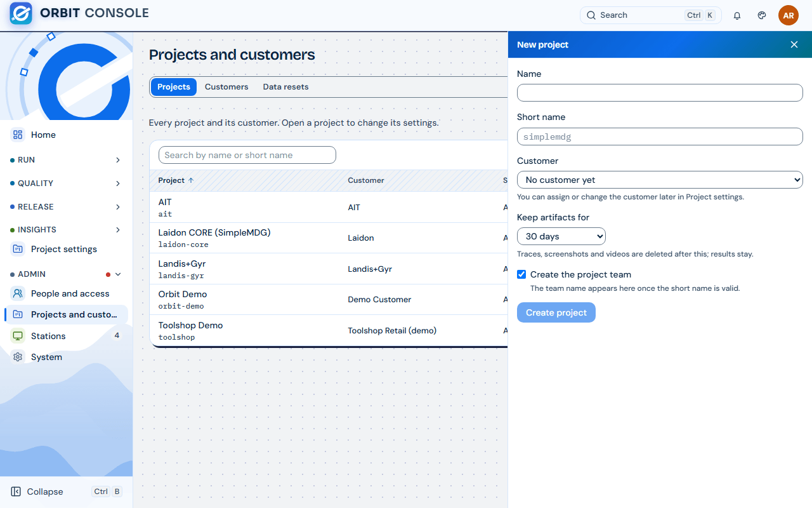Screen dimensions: 812x508
Task: Switch to the Projects tab
Action: click(x=174, y=87)
